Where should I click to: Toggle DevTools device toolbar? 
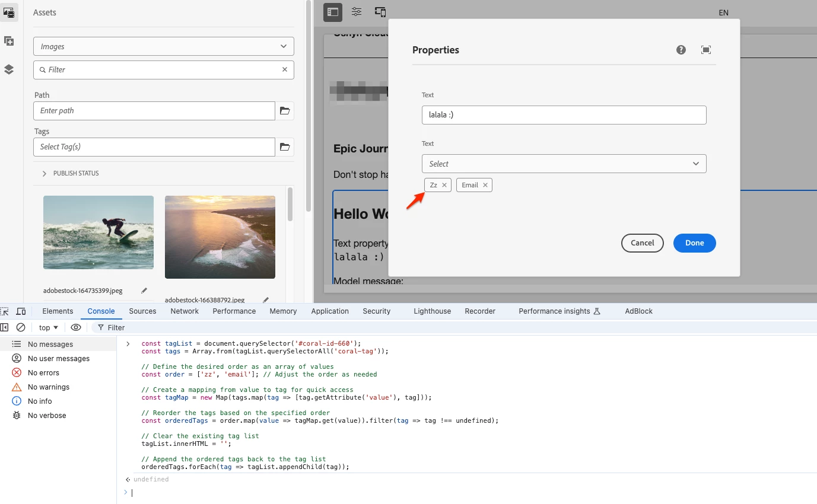(x=21, y=311)
